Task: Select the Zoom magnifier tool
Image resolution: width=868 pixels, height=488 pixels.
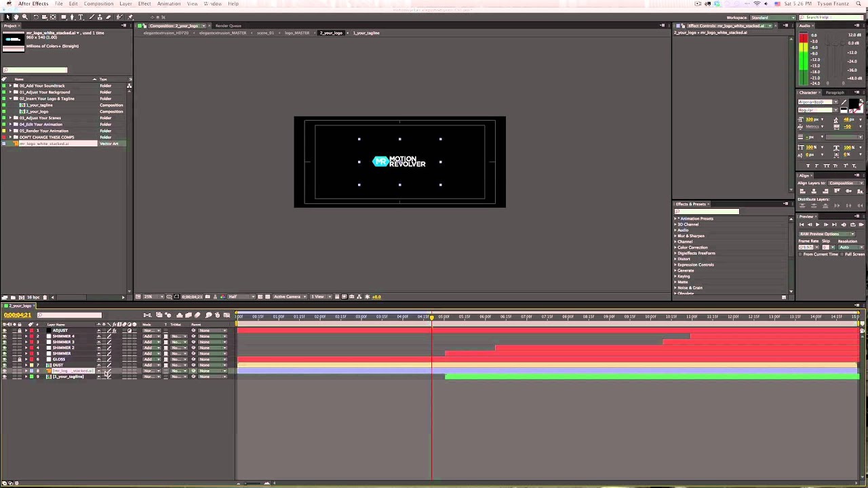Action: click(25, 17)
